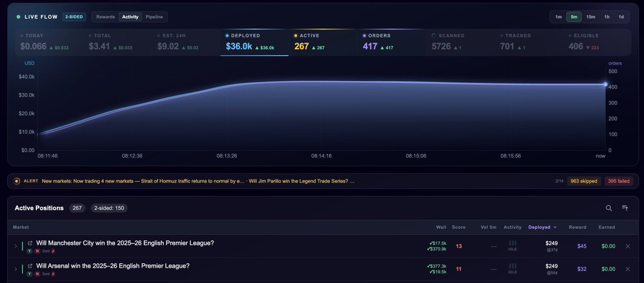Click the N badge under Manchester City market
The width and height of the screenshot is (644, 283).
pos(38,251)
